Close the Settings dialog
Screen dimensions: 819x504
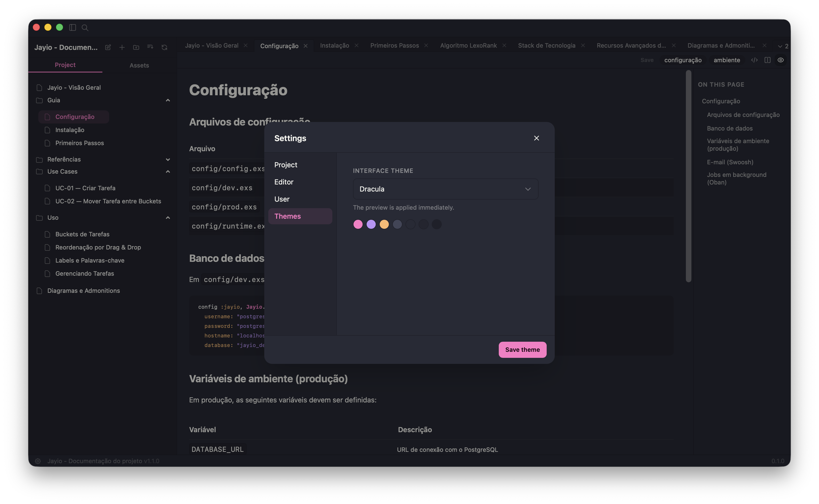pyautogui.click(x=536, y=138)
